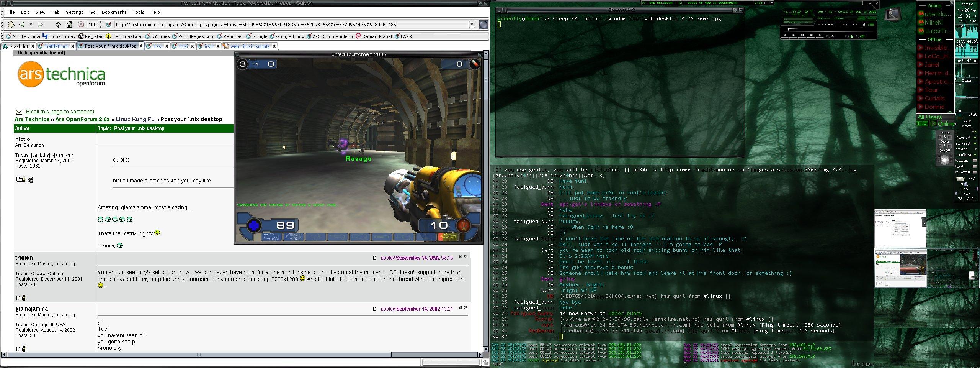This screenshot has width=980, height=368.
Task: Click the mail envelope icon in GKrellM
Action: click(x=960, y=179)
